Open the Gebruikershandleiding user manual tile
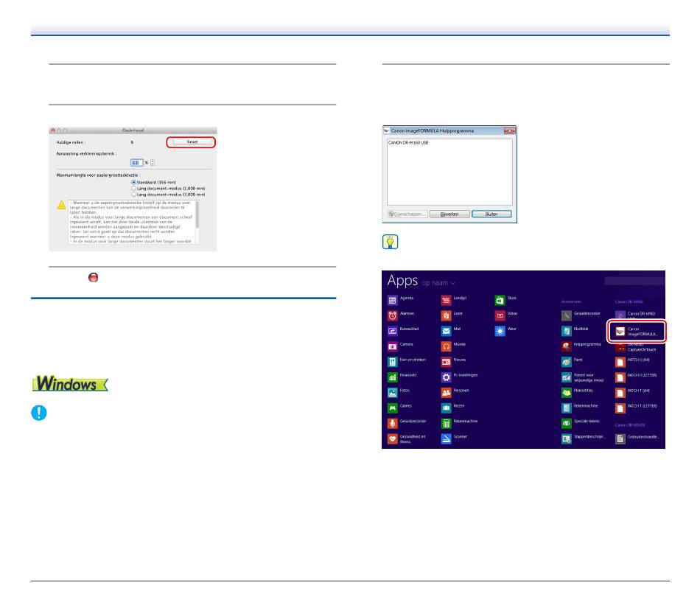Viewport: 700px width, 594px height. tap(637, 438)
